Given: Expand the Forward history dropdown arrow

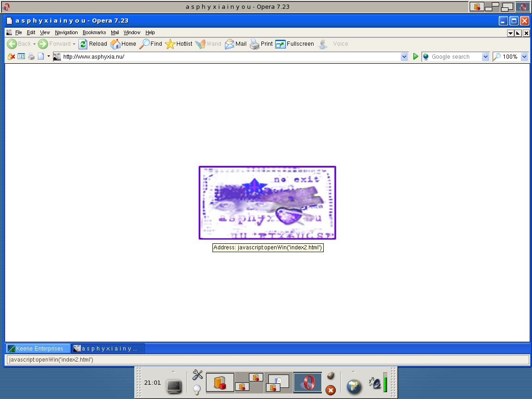Looking at the screenshot, I should (74, 44).
